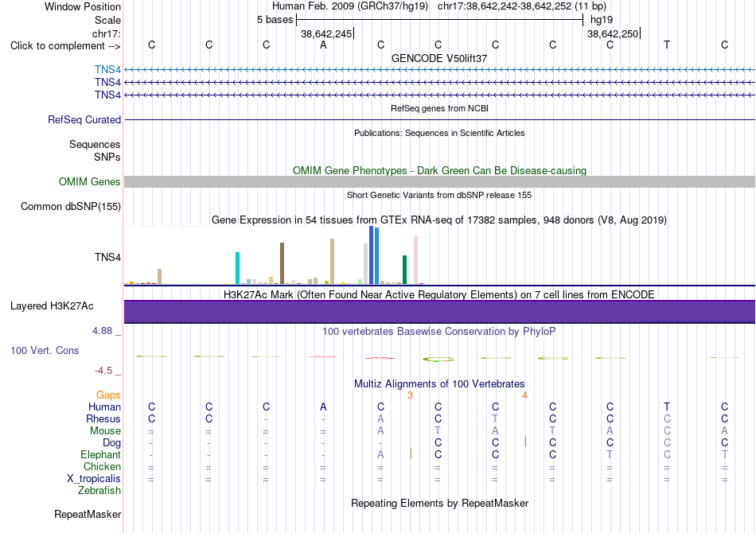
Task: Click the 4.88 PhyloP upper limit
Action: [x=102, y=331]
